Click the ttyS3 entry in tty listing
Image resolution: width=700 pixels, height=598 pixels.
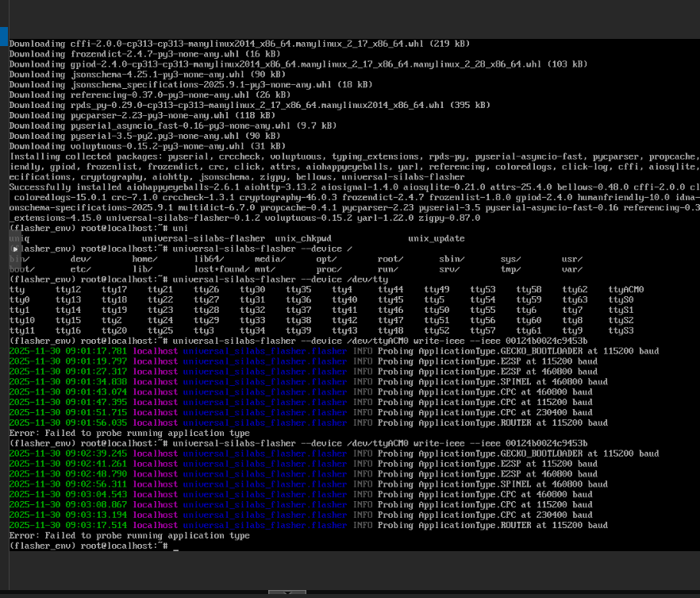coord(621,330)
